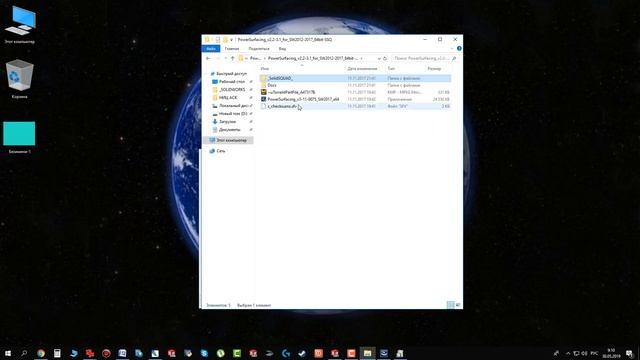Open the address bar history dropdown

(x=379, y=58)
